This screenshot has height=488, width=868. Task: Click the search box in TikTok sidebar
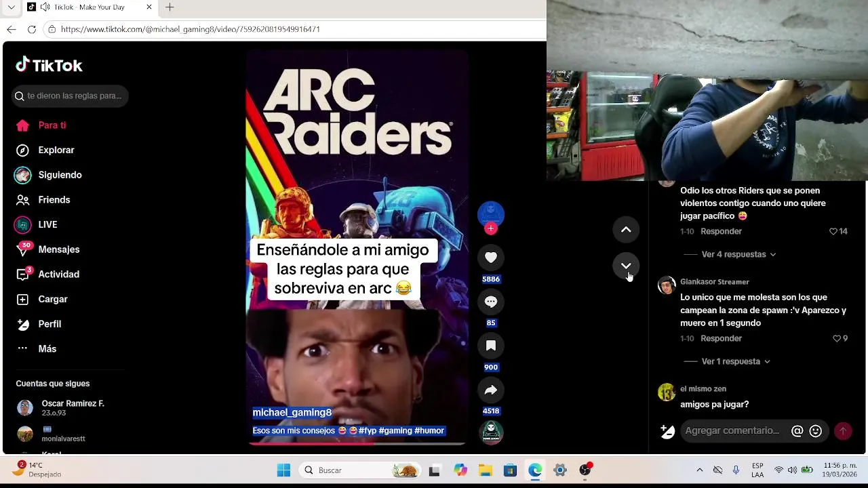pos(70,96)
